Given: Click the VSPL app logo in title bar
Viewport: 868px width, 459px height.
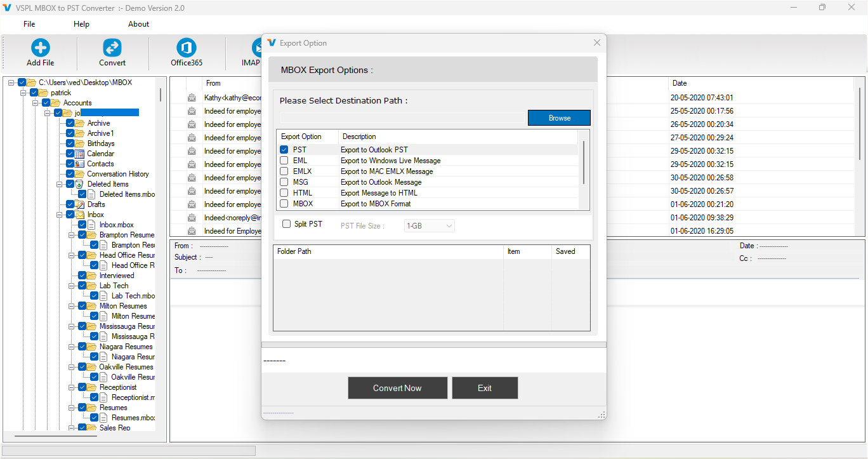Looking at the screenshot, I should coord(7,8).
